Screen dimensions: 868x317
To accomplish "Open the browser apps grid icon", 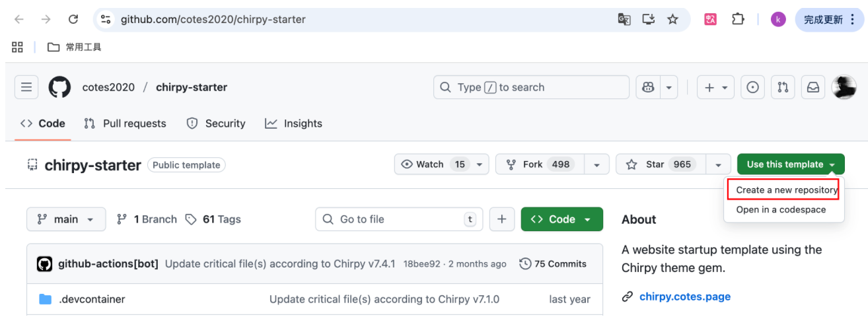I will (x=18, y=47).
